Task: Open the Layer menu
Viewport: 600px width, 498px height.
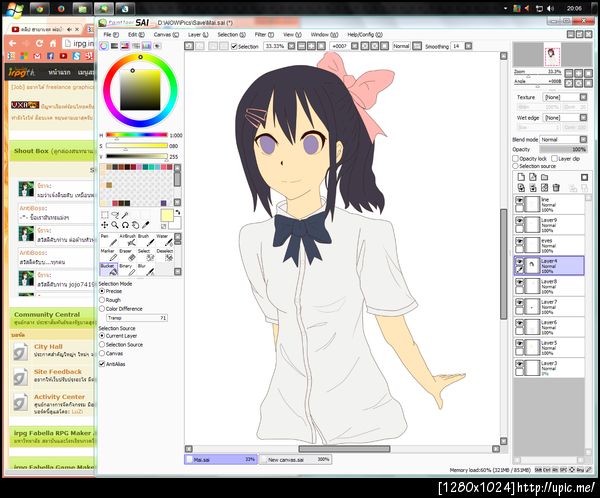Action: pos(198,34)
